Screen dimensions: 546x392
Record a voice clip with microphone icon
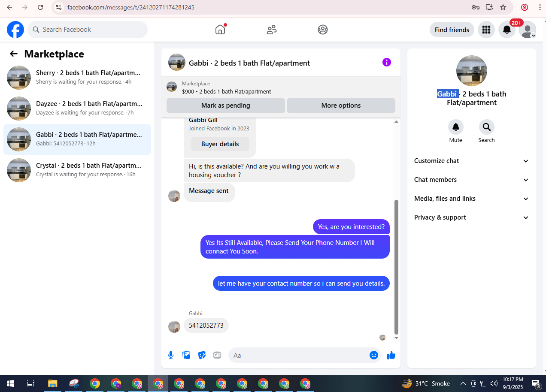tap(171, 355)
